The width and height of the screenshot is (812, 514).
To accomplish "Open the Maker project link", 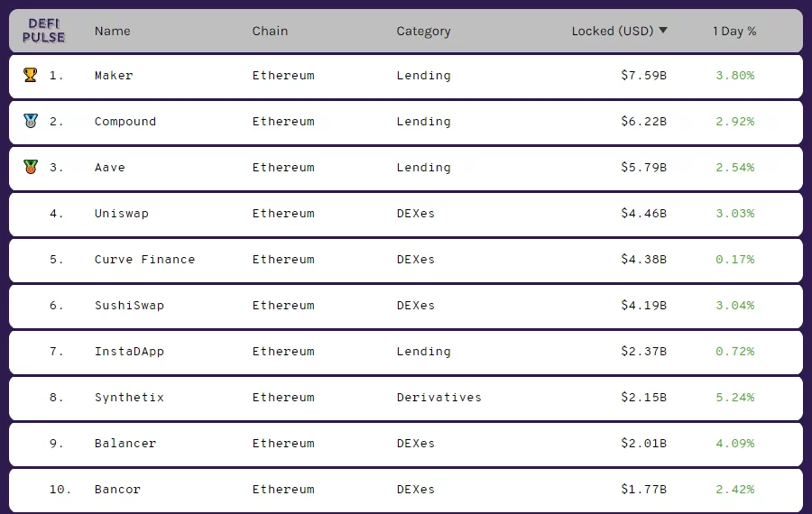I will (x=114, y=76).
